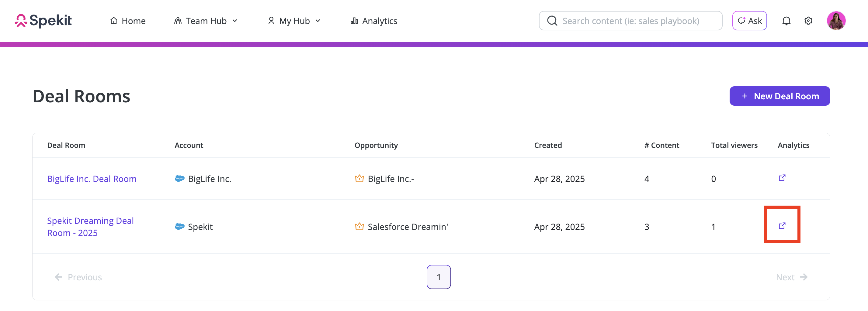868x311 pixels.
Task: Click the Team Hub chevron arrow
Action: tap(235, 21)
